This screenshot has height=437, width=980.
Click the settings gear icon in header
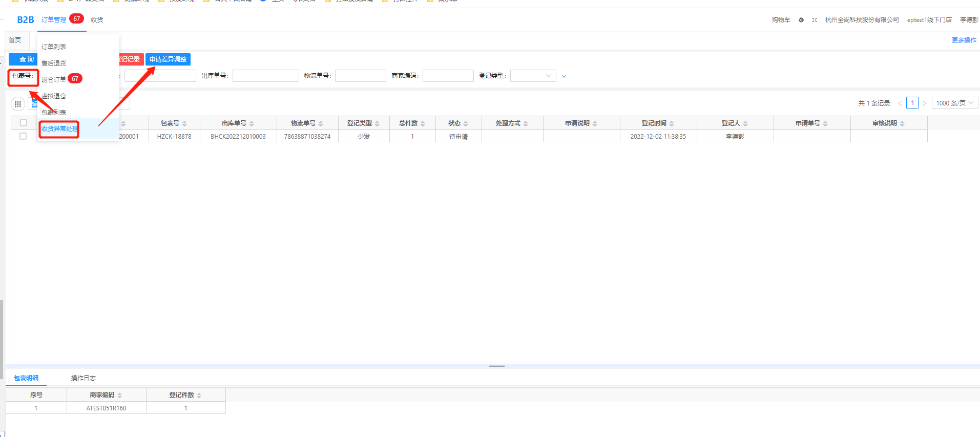click(801, 20)
